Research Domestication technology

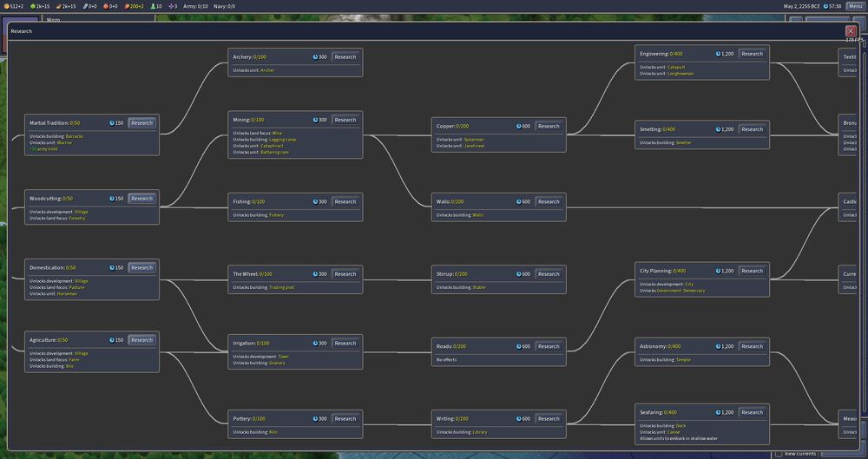click(141, 267)
